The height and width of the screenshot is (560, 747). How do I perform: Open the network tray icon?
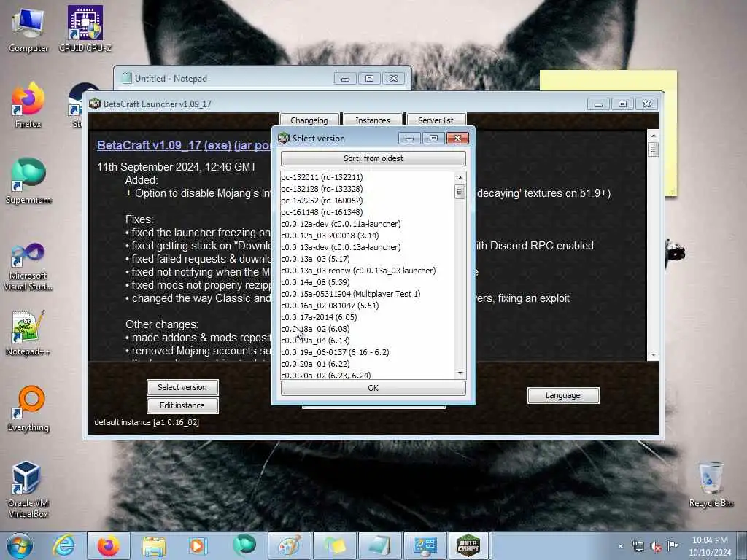638,547
